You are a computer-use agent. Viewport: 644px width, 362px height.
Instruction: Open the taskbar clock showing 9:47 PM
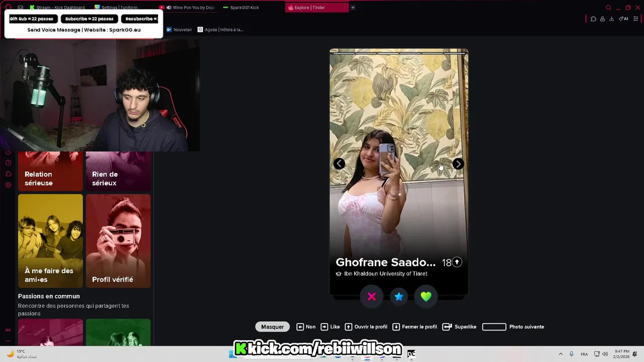tap(621, 354)
